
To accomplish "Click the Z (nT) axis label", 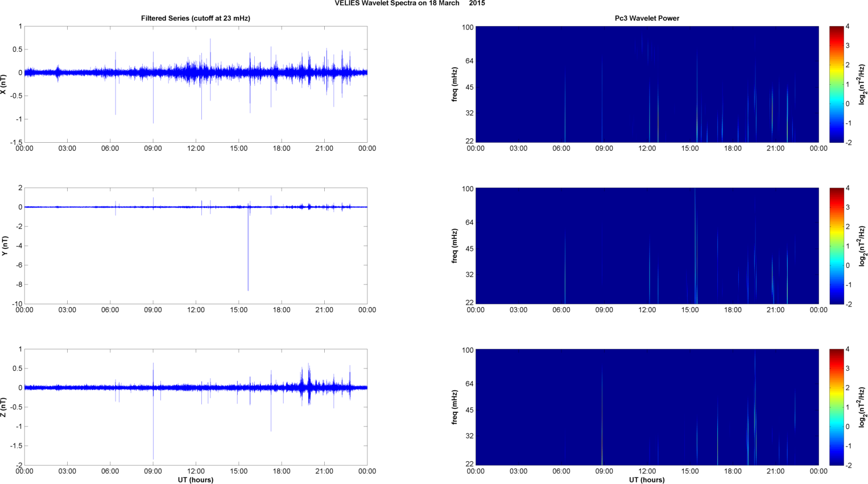I will point(3,407).
